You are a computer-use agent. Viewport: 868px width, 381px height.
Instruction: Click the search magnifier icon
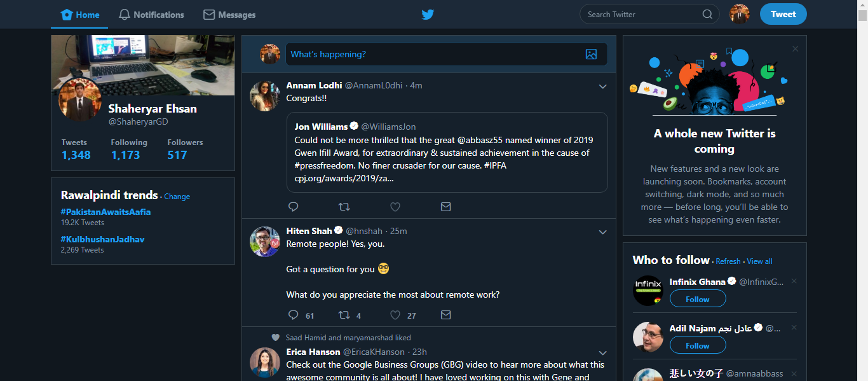[x=707, y=15]
